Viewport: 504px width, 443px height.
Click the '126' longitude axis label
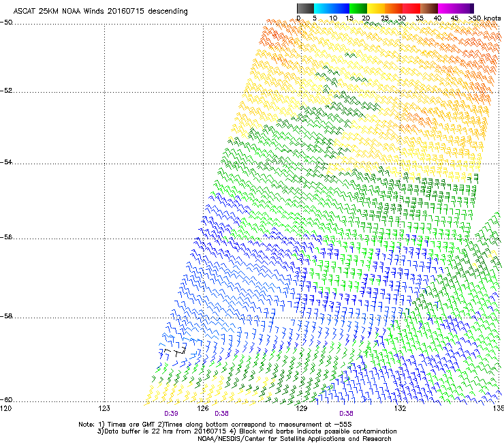point(203,408)
